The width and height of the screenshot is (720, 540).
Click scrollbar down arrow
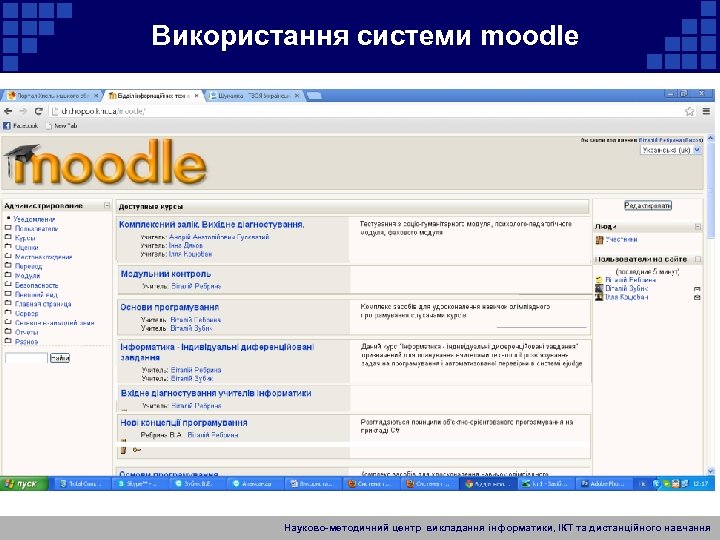711,471
